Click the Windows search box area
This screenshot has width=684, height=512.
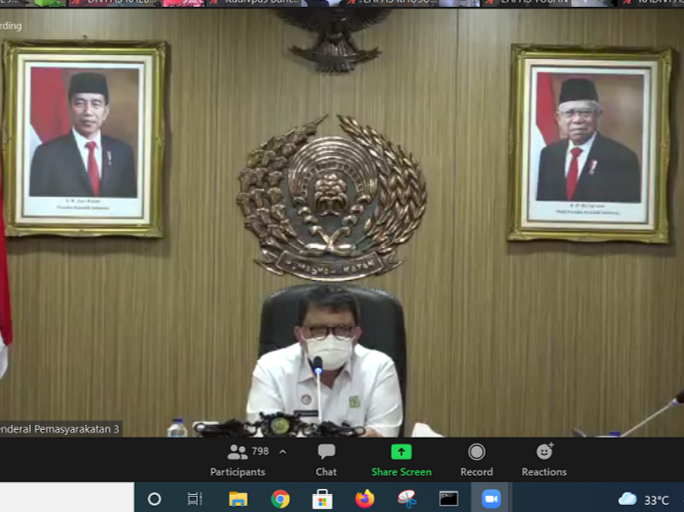pyautogui.click(x=67, y=497)
